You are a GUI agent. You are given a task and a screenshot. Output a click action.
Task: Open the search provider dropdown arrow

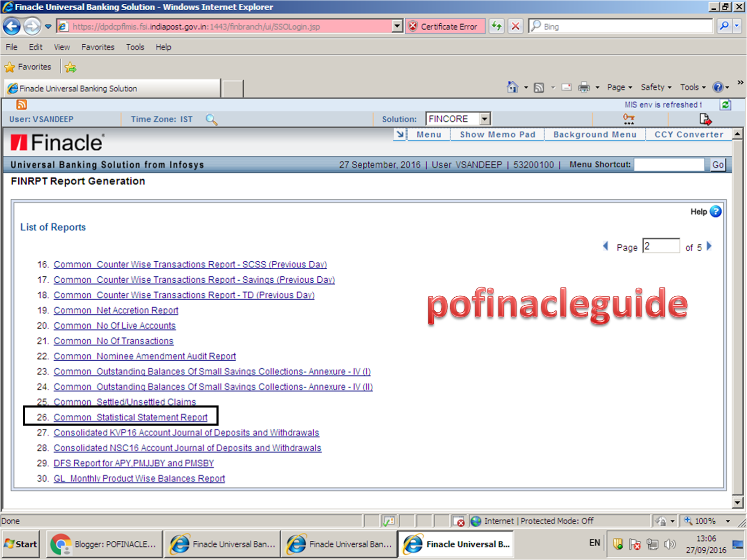coord(737,26)
